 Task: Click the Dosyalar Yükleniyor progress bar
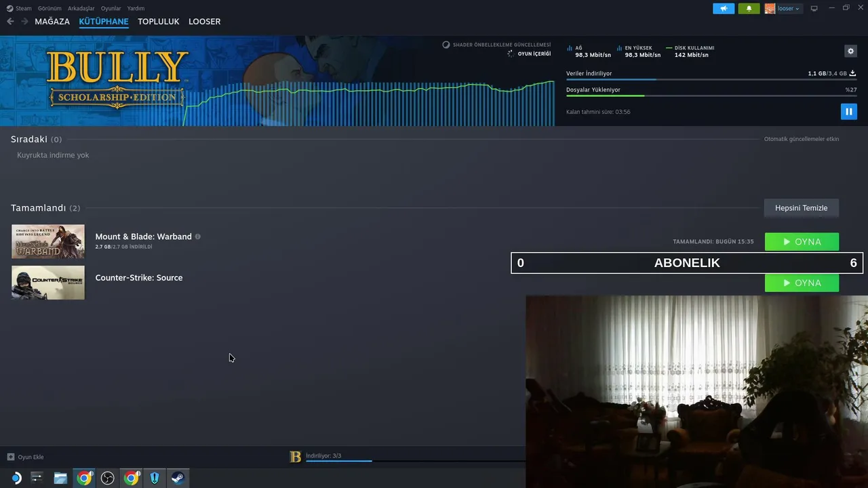click(x=711, y=96)
